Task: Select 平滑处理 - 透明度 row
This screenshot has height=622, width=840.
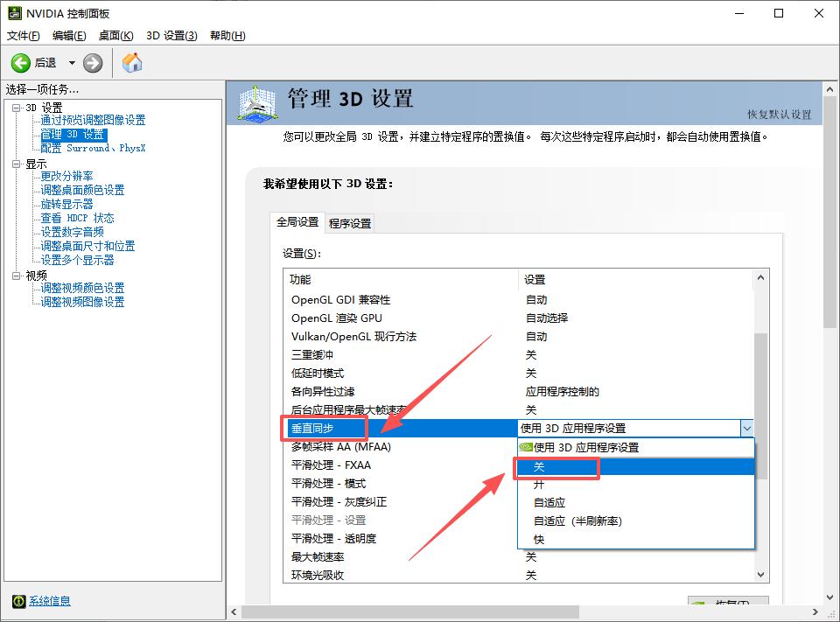Action: tap(400, 538)
